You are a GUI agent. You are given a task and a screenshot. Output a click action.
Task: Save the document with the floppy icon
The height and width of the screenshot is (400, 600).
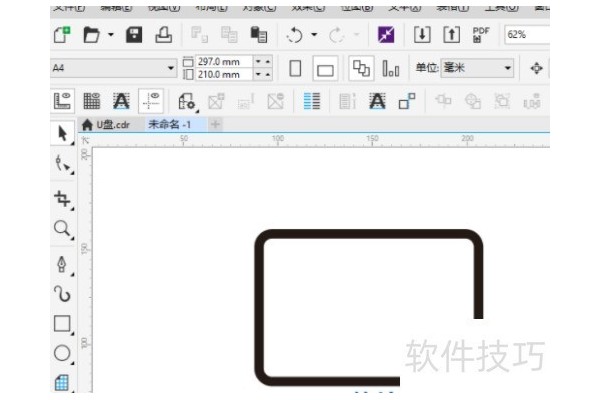[134, 35]
